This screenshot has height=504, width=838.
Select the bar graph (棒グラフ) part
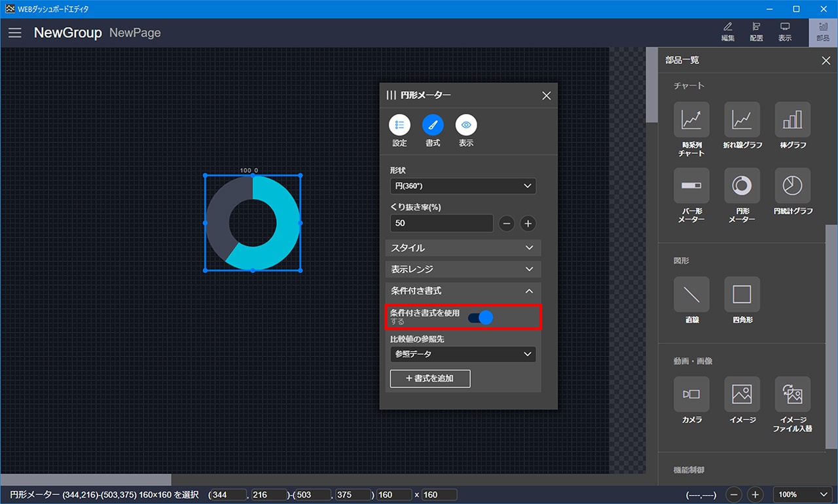click(792, 120)
